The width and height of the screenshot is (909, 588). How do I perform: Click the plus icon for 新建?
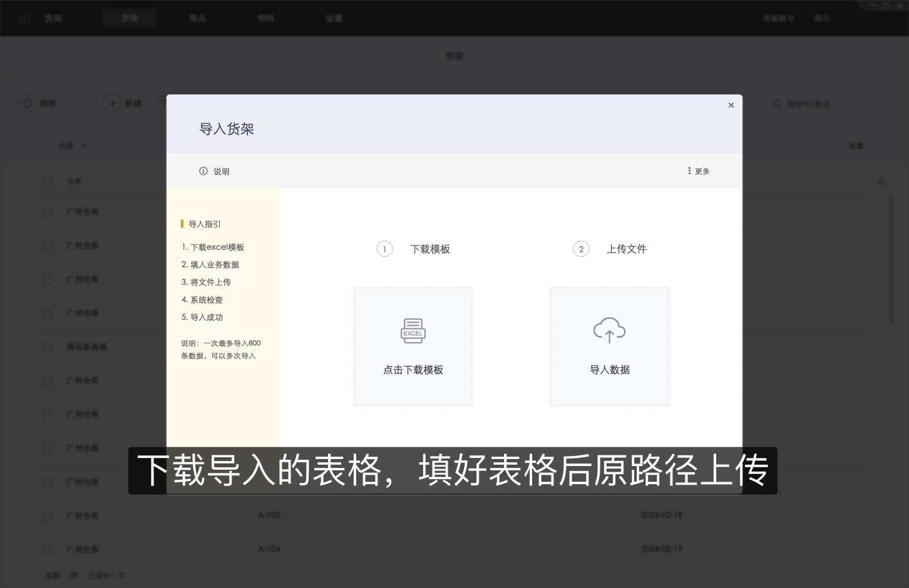112,103
